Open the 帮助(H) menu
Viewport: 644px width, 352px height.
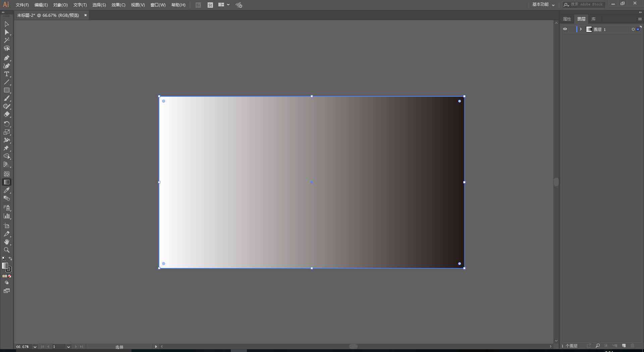178,5
